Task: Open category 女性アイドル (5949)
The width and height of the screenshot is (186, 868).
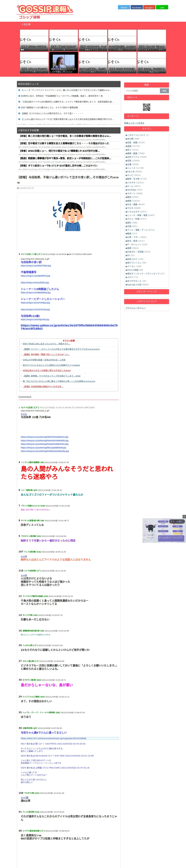Action: tap(136, 157)
